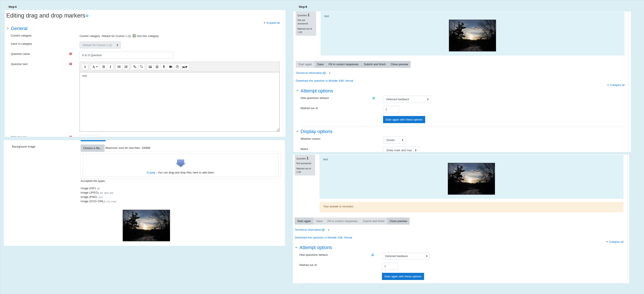Image resolution: width=644 pixels, height=294 pixels.
Task: Click the manage files icon in the editor
Action: click(x=177, y=67)
